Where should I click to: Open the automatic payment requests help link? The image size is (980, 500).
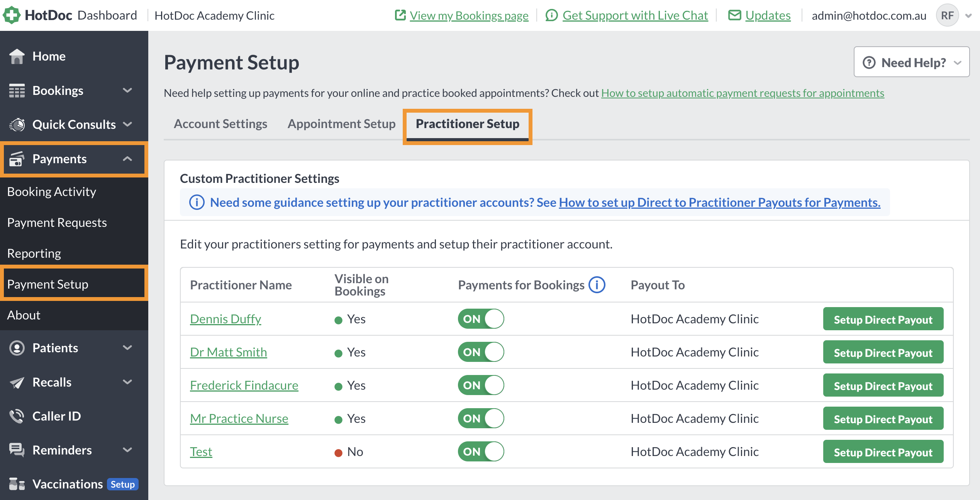(743, 93)
